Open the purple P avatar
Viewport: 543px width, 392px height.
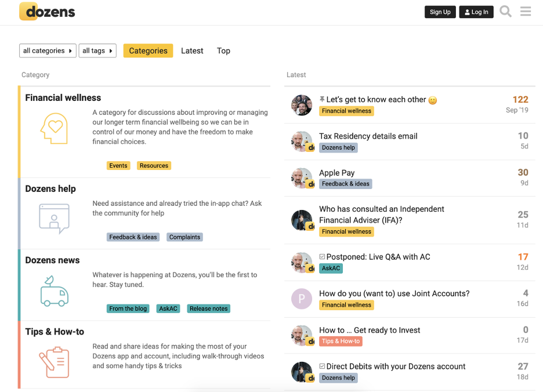click(302, 299)
